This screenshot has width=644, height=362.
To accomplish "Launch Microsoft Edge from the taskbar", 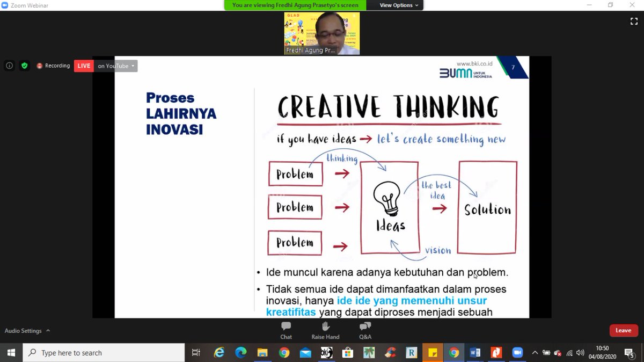I will [x=240, y=352].
